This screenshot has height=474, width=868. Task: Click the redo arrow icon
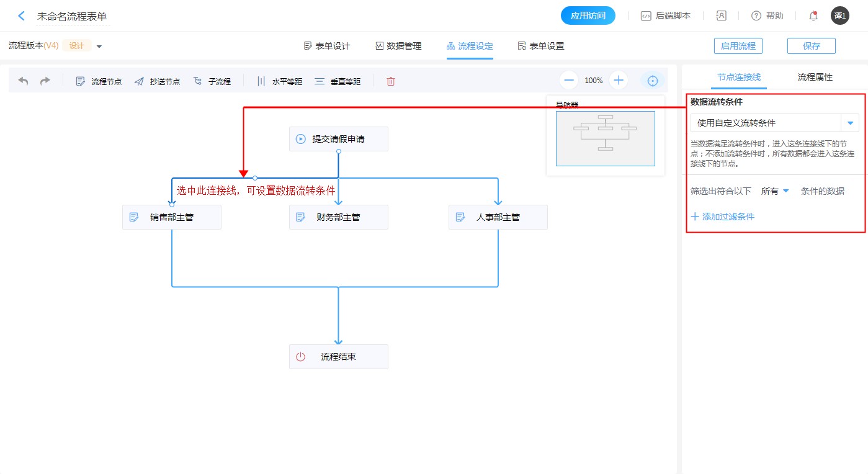[x=45, y=81]
